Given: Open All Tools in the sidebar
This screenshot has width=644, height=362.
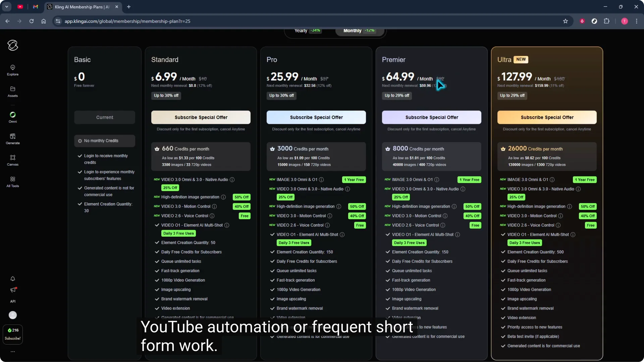Looking at the screenshot, I should [x=13, y=182].
